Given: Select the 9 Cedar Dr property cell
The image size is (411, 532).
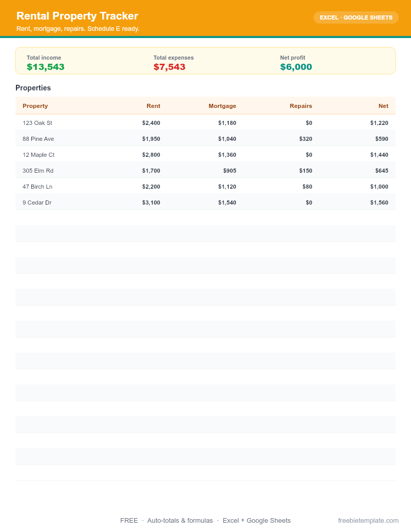Looking at the screenshot, I should (x=37, y=203).
